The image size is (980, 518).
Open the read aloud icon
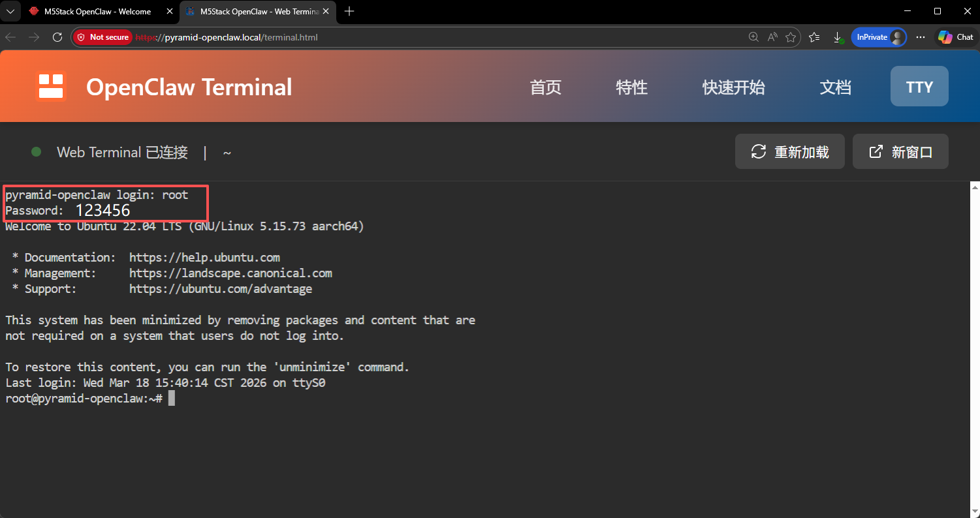772,37
